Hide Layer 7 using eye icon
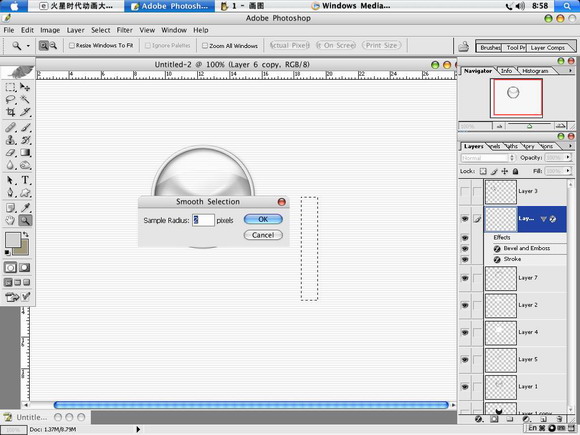 click(x=465, y=278)
